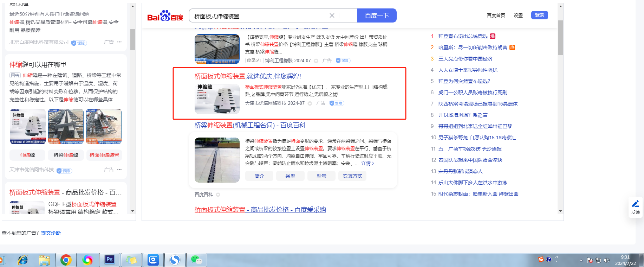Expand 详情 for the 百度百科 entry
The image size is (644, 267).
click(367, 163)
